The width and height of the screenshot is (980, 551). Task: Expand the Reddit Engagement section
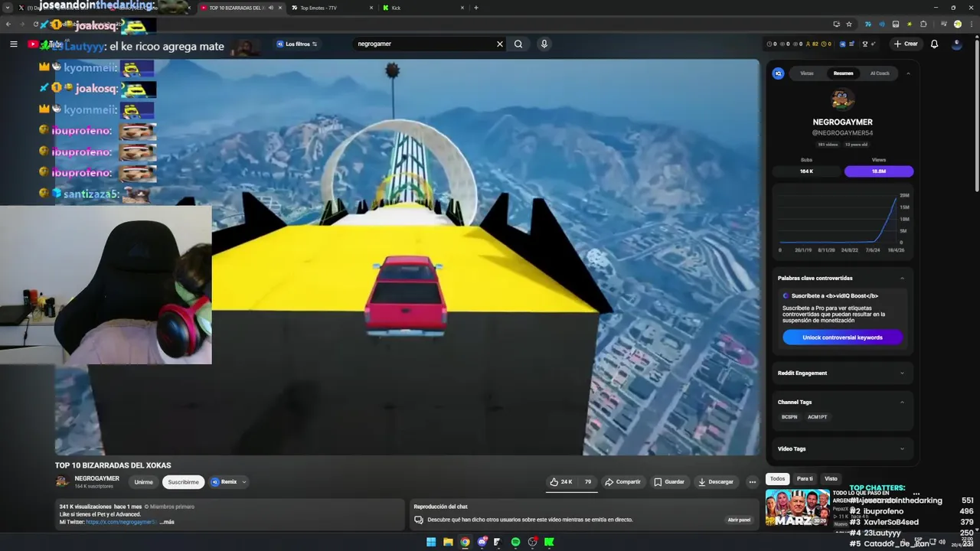(x=902, y=373)
